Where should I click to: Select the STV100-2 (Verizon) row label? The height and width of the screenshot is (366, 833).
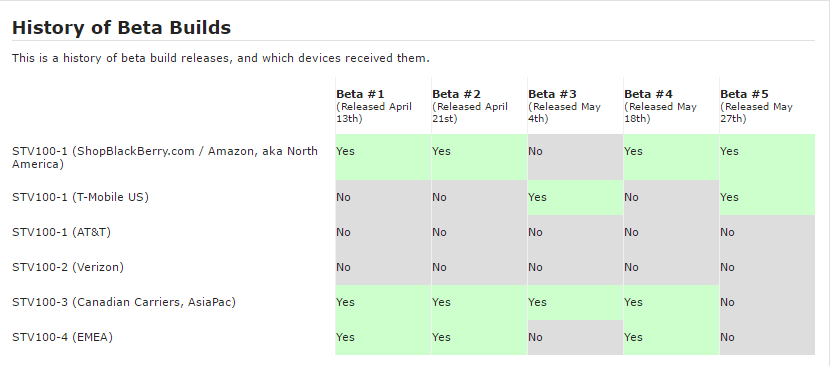pyautogui.click(x=67, y=267)
